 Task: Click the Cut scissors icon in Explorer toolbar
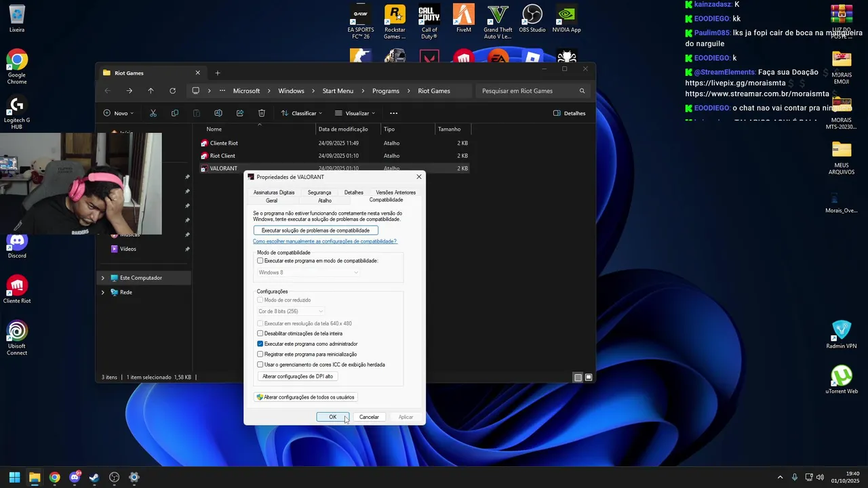pyautogui.click(x=153, y=113)
